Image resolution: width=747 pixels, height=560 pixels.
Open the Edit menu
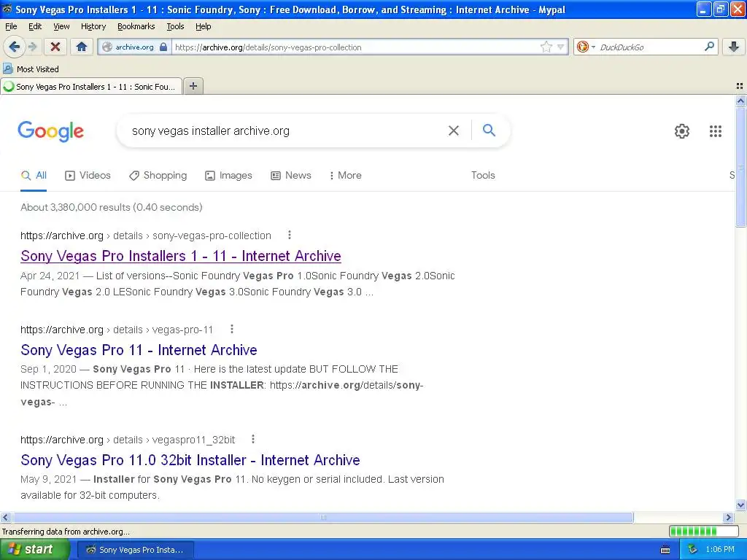(x=35, y=26)
